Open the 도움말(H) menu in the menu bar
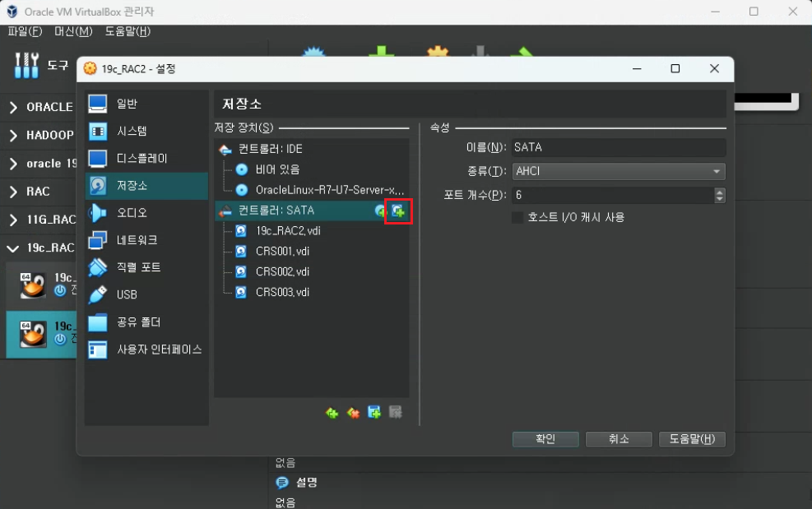The height and width of the screenshot is (509, 812). pyautogui.click(x=128, y=31)
